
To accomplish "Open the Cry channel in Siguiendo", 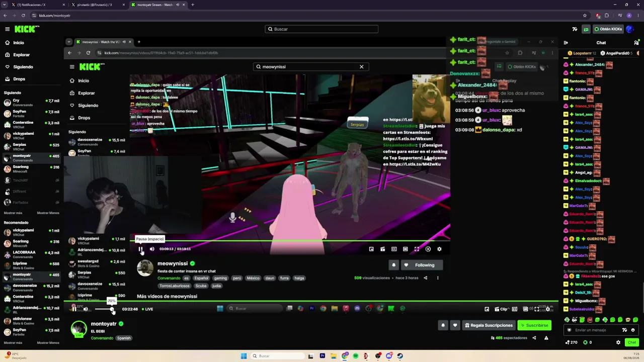I will [x=30, y=103].
